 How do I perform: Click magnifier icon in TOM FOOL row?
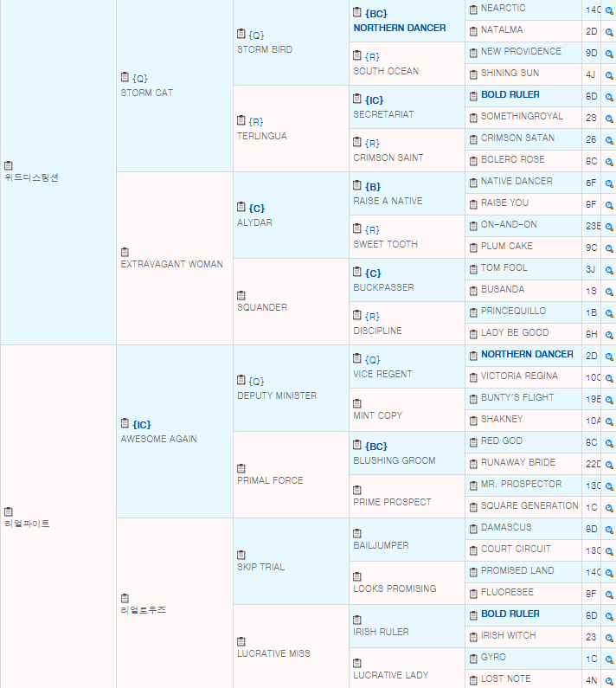[x=609, y=270]
